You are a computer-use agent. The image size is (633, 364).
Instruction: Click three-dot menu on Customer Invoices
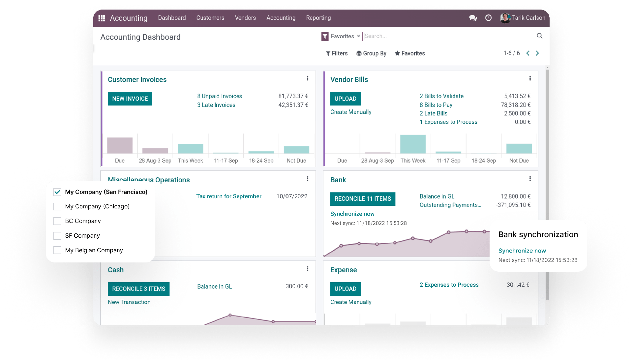(x=307, y=78)
